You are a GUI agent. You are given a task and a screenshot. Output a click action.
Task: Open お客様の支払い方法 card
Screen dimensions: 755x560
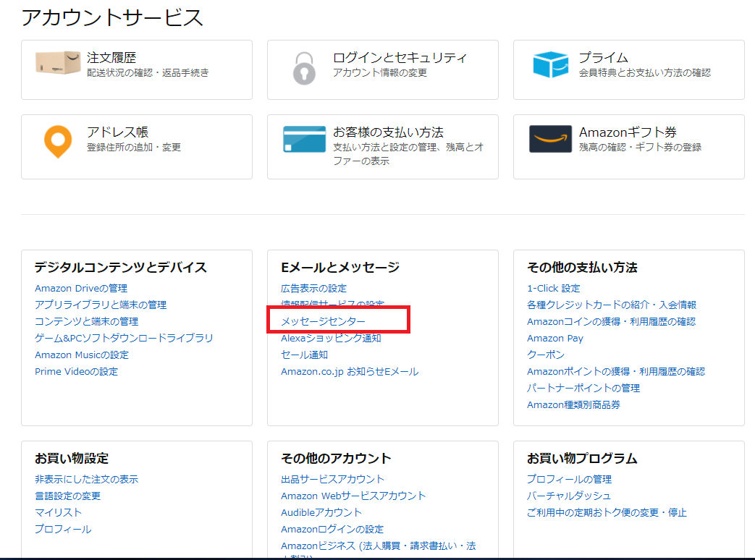click(383, 147)
